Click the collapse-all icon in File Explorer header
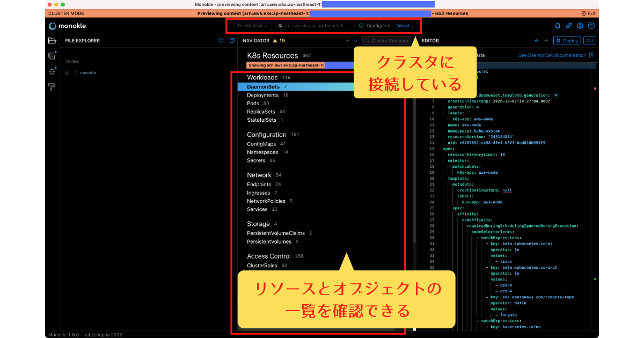The height and width of the screenshot is (338, 644). click(x=232, y=40)
